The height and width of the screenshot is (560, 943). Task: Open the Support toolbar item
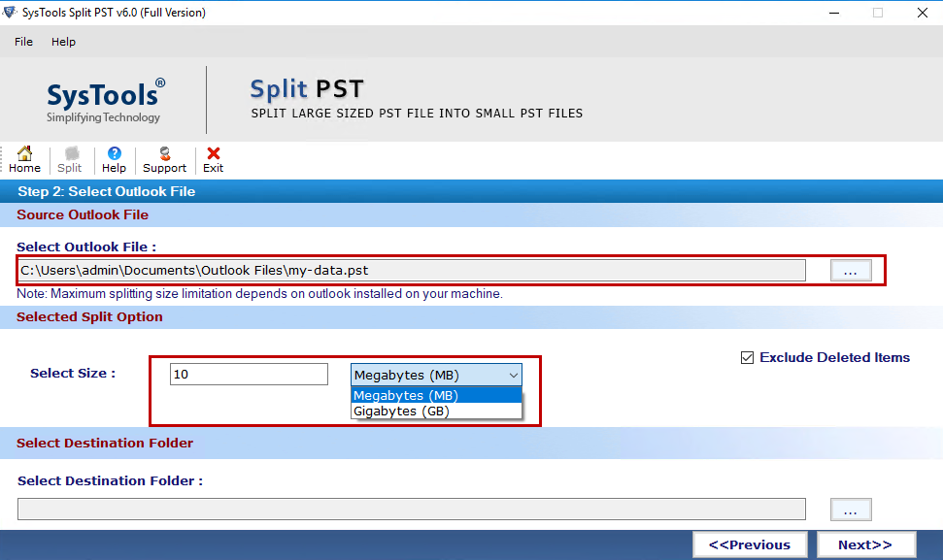coord(164,160)
